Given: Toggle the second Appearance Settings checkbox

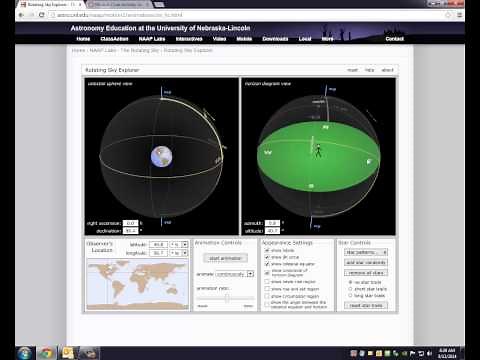Looking at the screenshot, I should coord(267,257).
